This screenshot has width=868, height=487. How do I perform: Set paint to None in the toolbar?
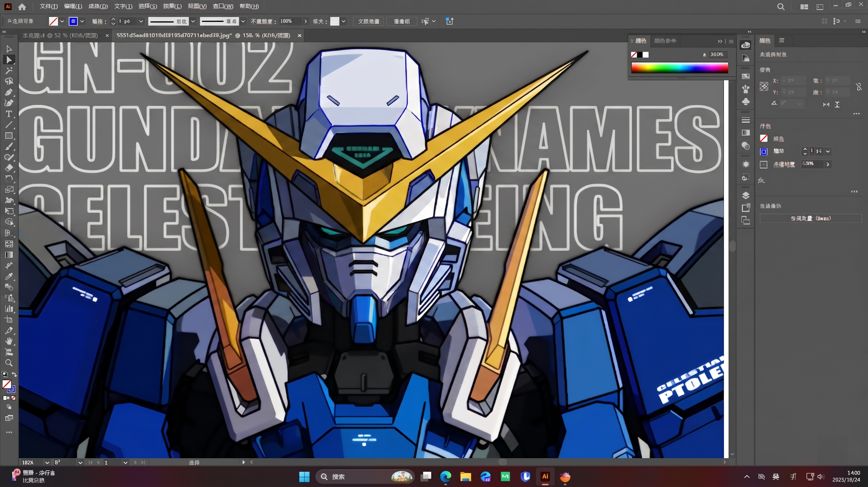coord(13,398)
